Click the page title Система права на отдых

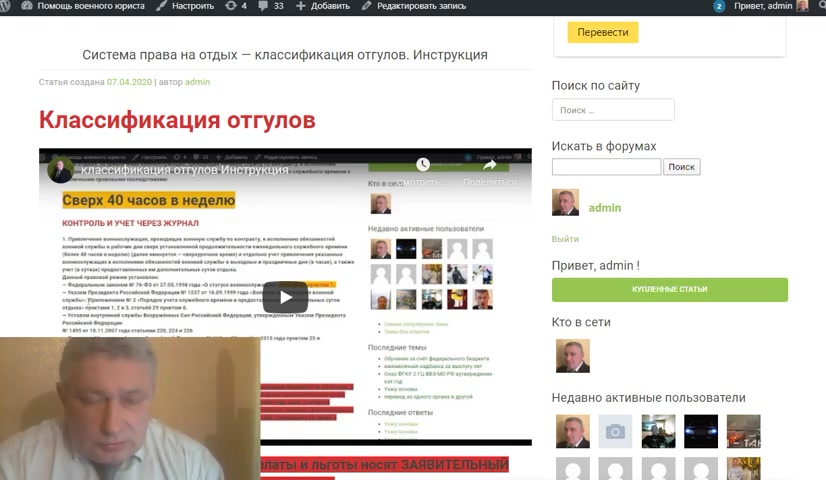[x=285, y=55]
